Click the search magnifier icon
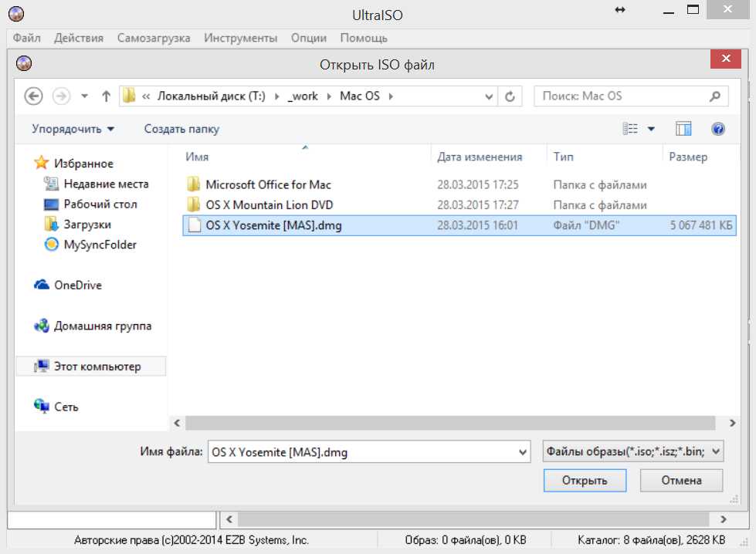Viewport: 756px width, 554px height. pos(715,96)
